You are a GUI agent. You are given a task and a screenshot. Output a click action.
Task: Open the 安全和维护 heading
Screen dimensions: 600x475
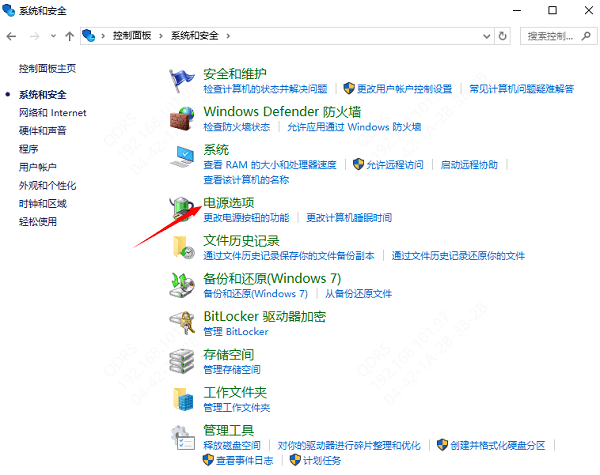(x=235, y=73)
